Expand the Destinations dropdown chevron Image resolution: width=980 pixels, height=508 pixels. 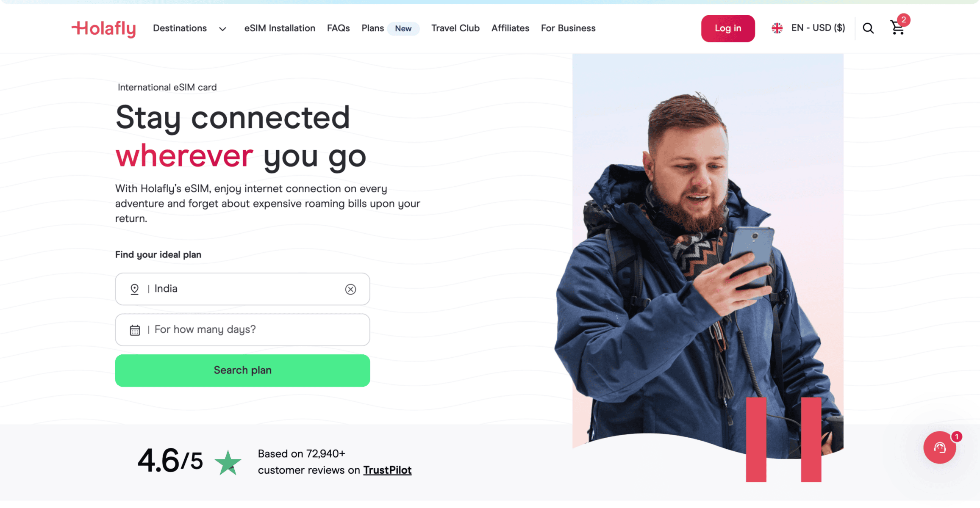coord(222,29)
